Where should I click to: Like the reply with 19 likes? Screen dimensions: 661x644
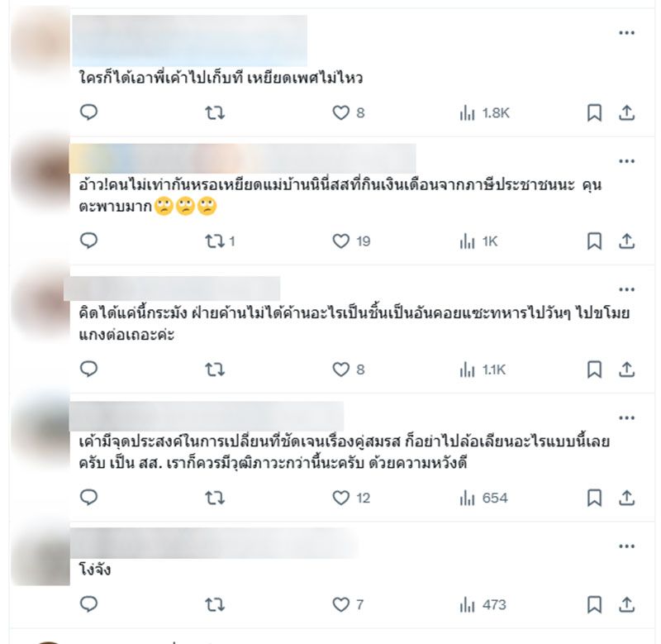coord(350,241)
